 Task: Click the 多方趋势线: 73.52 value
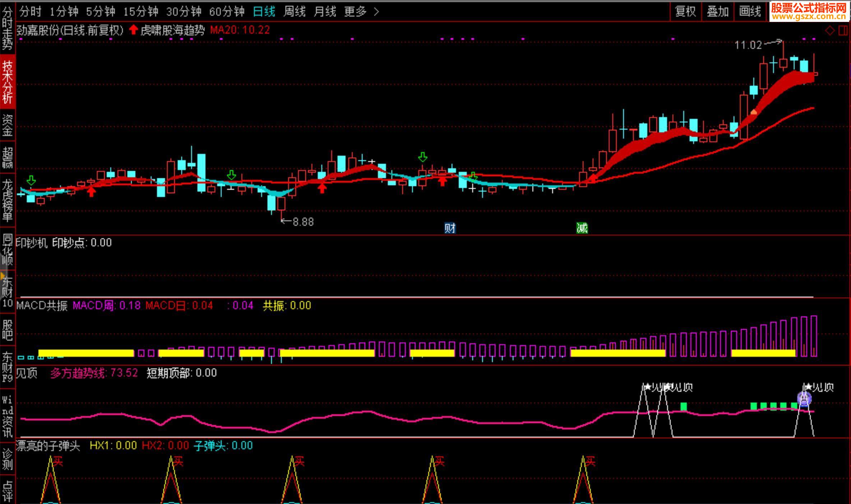click(x=94, y=373)
